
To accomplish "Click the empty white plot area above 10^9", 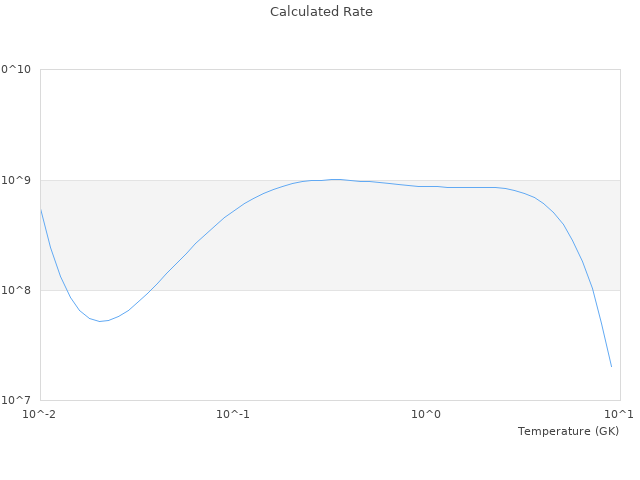I will point(330,120).
